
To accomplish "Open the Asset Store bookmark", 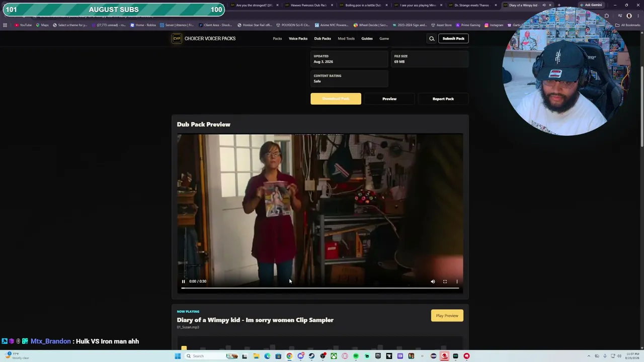I will (441, 25).
